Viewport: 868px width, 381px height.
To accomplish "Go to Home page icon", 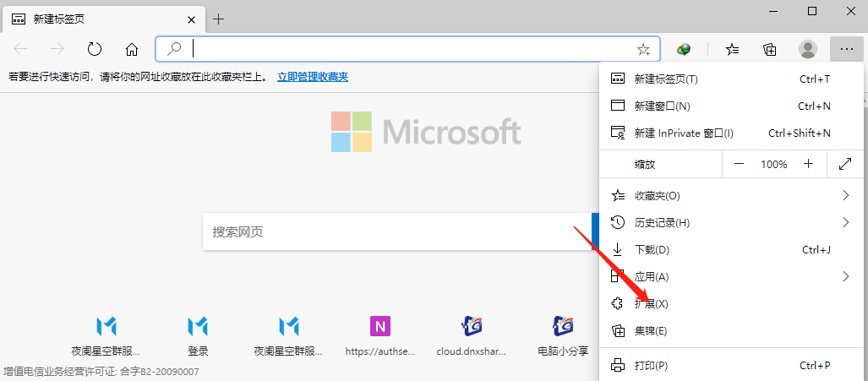I will 132,49.
